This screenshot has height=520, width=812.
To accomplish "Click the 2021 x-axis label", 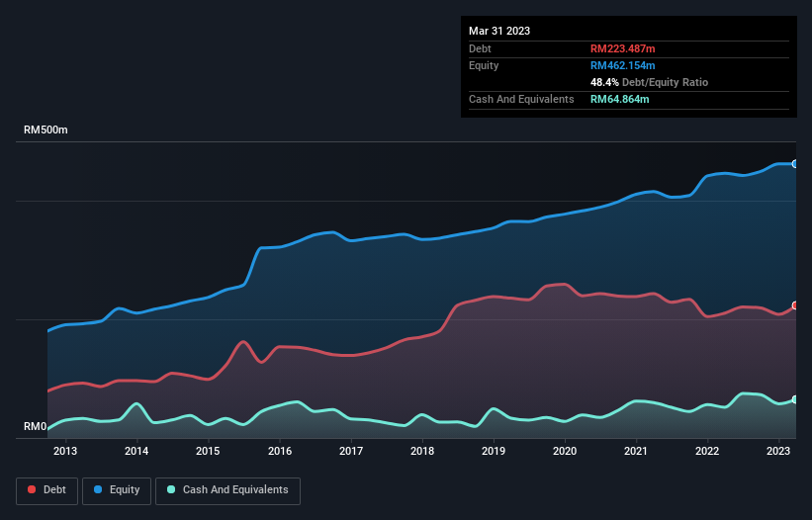I will pos(635,451).
